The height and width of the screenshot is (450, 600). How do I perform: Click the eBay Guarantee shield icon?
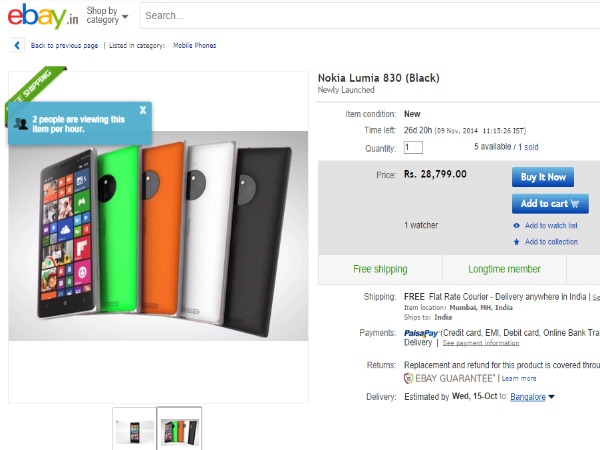(408, 378)
